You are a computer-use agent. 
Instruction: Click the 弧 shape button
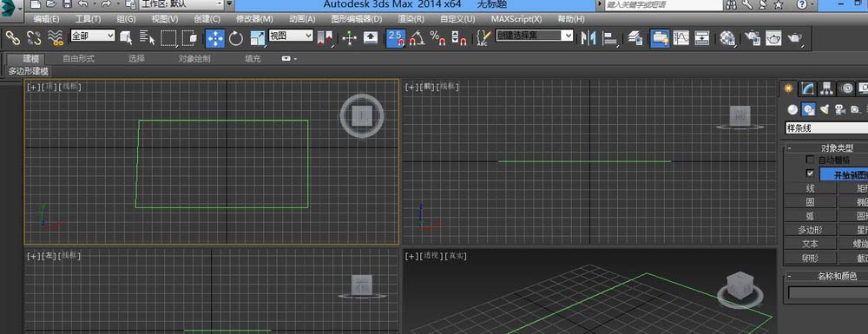coord(811,216)
